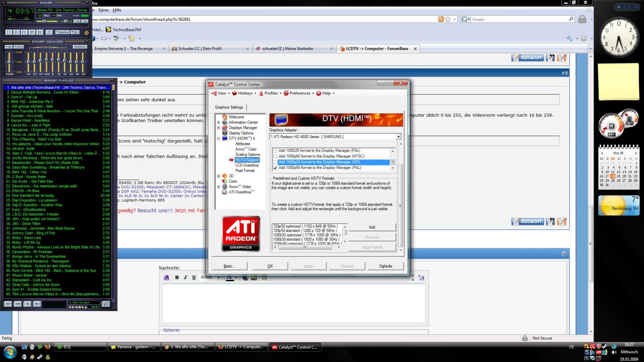Toggle equalizer ON button
This screenshot has width=644, height=362.
pyautogui.click(x=8, y=47)
